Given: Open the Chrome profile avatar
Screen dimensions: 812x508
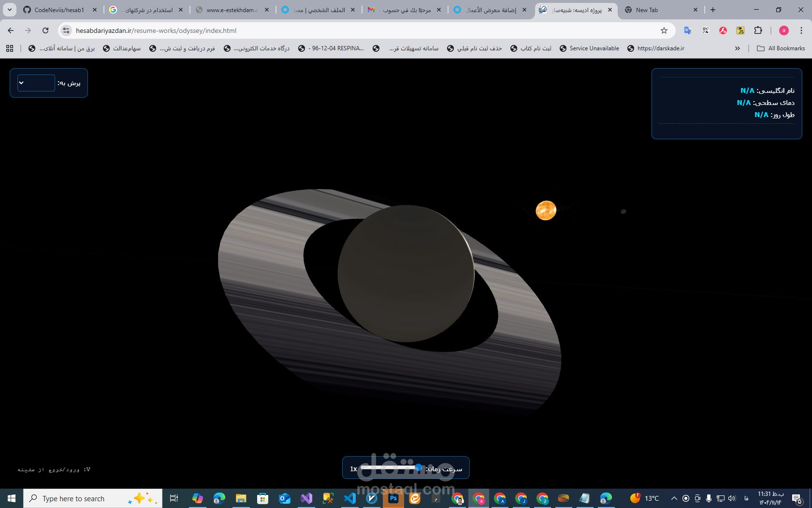Looking at the screenshot, I should tap(784, 30).
